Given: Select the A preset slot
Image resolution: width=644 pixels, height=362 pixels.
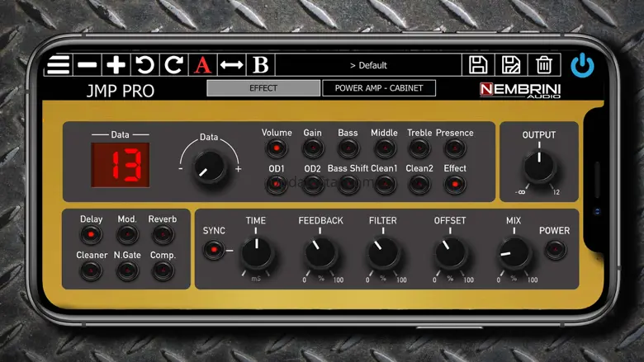Looking at the screenshot, I should coord(202,65).
